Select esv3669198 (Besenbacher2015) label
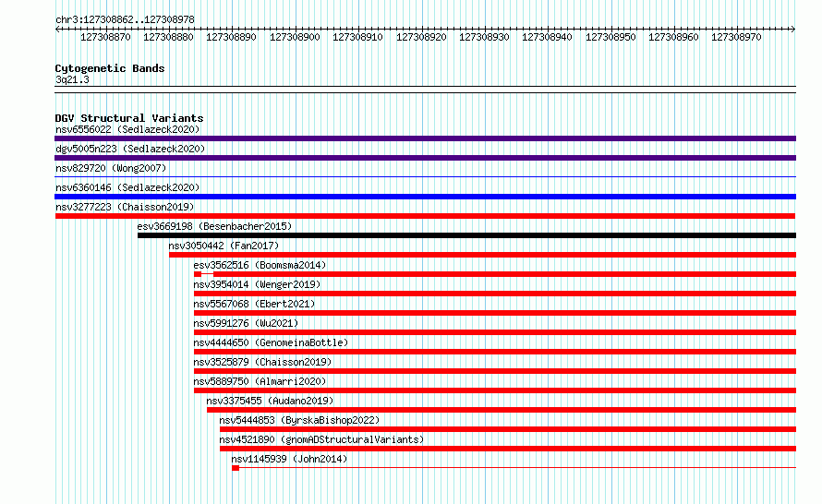822x504 pixels. (214, 226)
